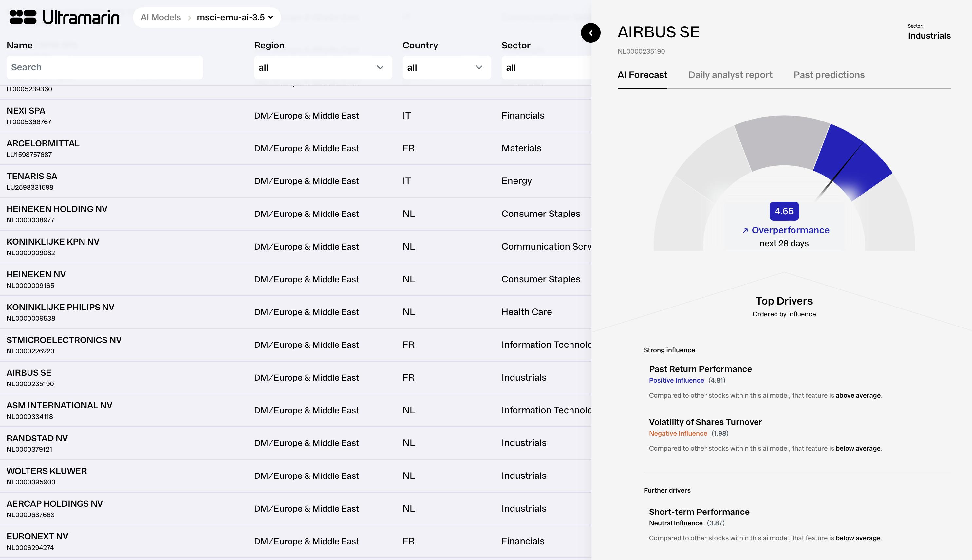The image size is (972, 560).
Task: Click the IT country cell in Nexi row
Action: point(406,116)
